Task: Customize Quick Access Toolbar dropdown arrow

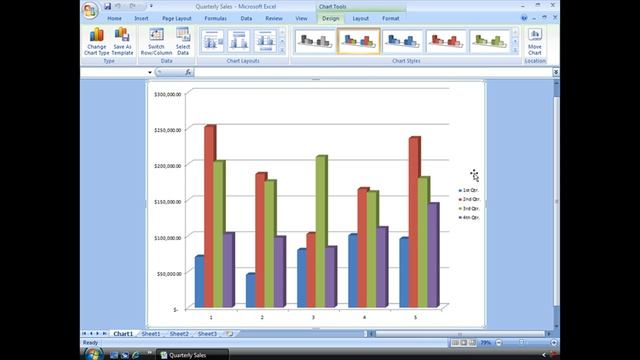Action: coord(151,6)
